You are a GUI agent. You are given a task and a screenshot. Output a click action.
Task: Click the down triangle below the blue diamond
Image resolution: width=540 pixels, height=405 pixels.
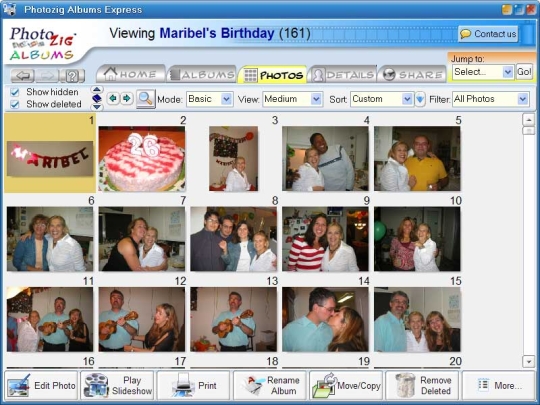click(x=97, y=107)
